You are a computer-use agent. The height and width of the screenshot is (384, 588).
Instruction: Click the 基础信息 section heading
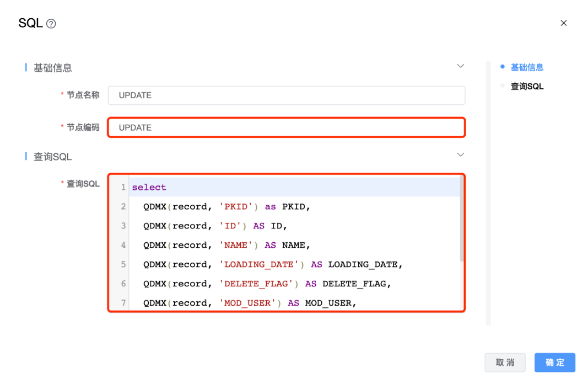click(53, 68)
